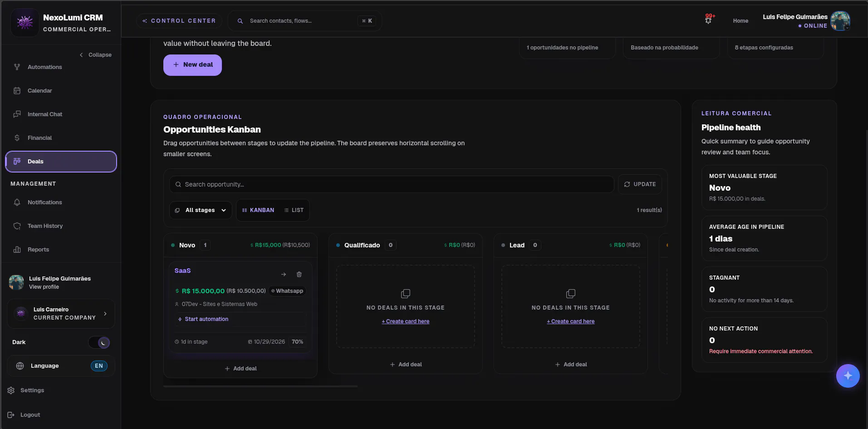Click Create card here in Lead
The height and width of the screenshot is (429, 868).
point(571,321)
